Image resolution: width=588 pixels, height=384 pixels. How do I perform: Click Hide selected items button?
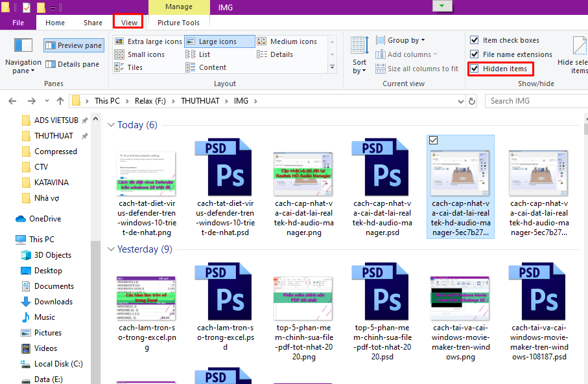(574, 56)
